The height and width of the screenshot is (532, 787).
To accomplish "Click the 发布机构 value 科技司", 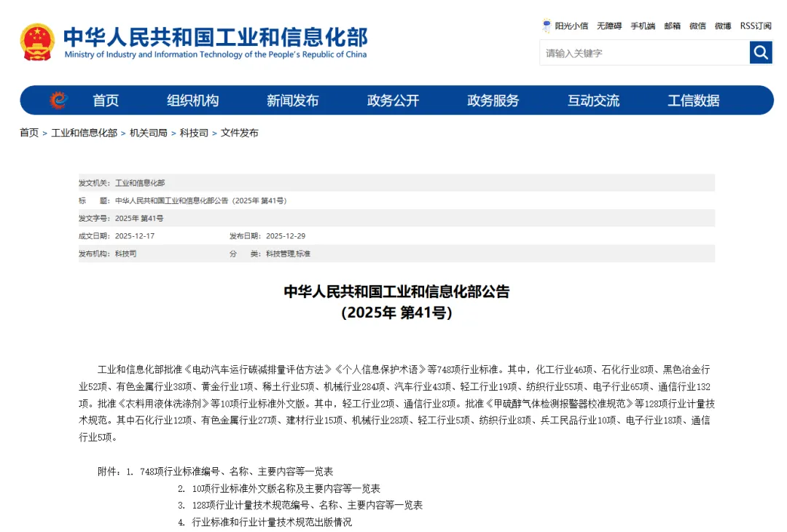I will tap(125, 254).
